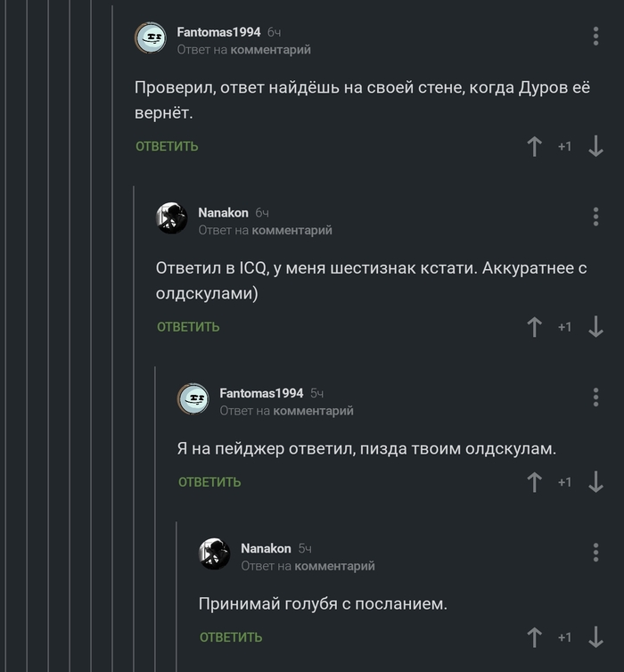624x672 pixels.
Task: Click Nanakon's avatar on the pigeon comment
Action: (214, 554)
